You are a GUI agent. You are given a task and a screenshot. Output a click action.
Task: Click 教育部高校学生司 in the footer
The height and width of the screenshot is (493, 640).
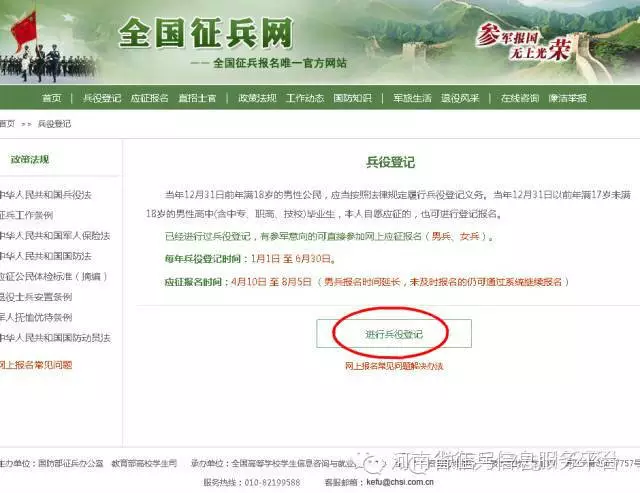click(x=144, y=463)
